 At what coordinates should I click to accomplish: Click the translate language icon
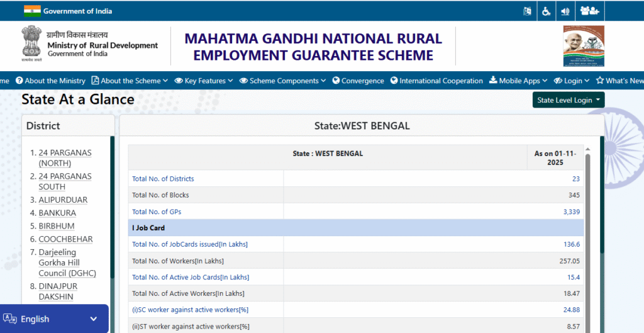(x=10, y=319)
